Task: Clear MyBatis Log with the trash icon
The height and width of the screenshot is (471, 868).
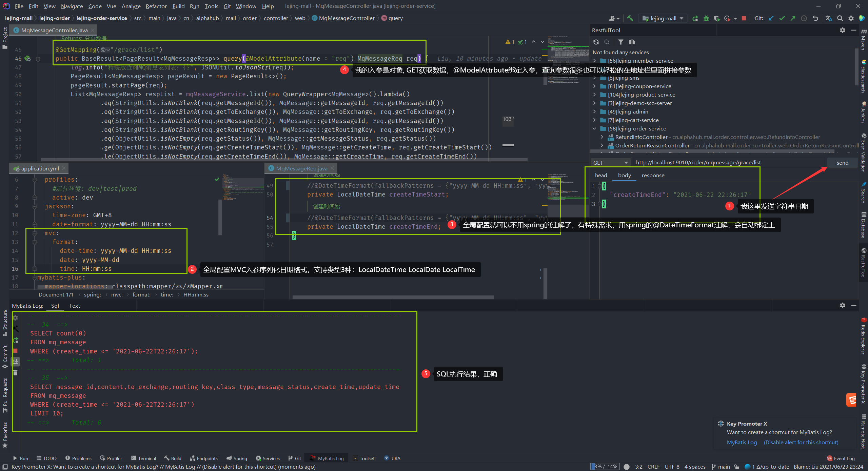Action: [x=15, y=373]
